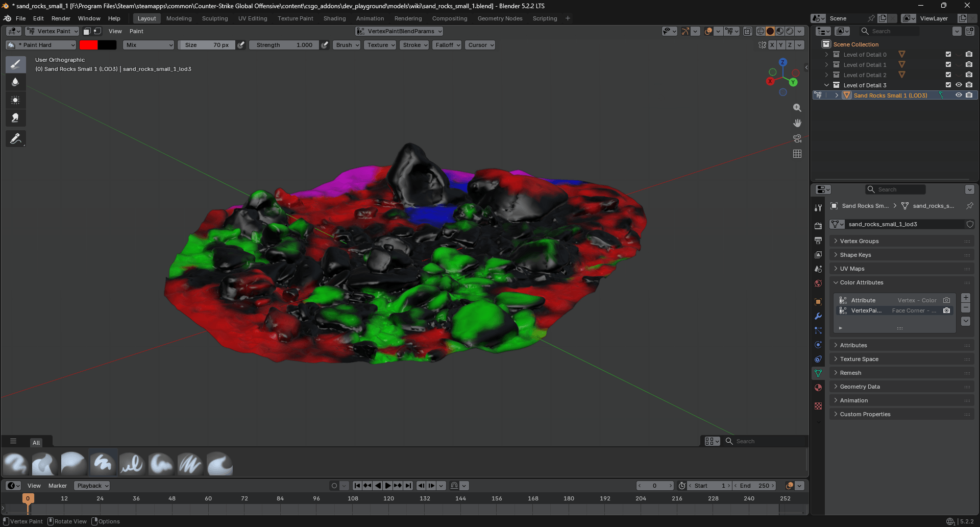
Task: Open the World properties tab
Action: point(818,283)
